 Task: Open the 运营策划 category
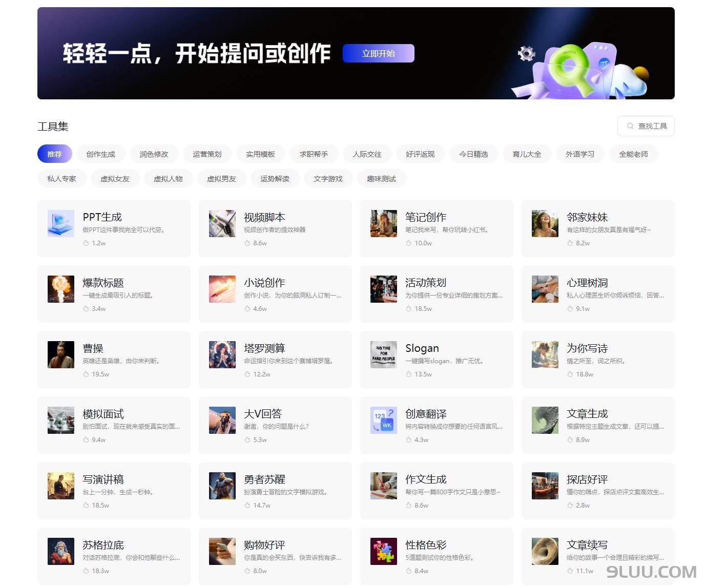(207, 154)
